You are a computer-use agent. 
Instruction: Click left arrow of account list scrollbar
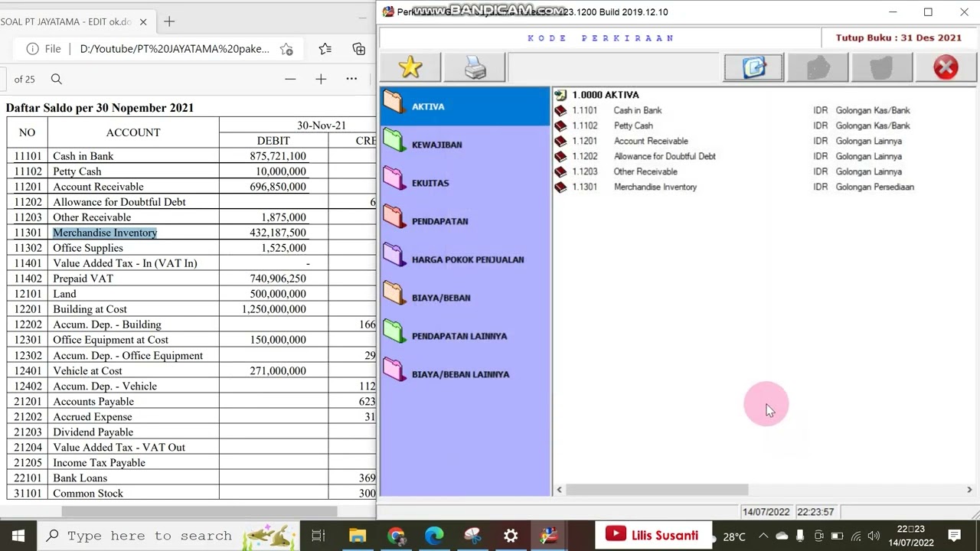click(559, 490)
